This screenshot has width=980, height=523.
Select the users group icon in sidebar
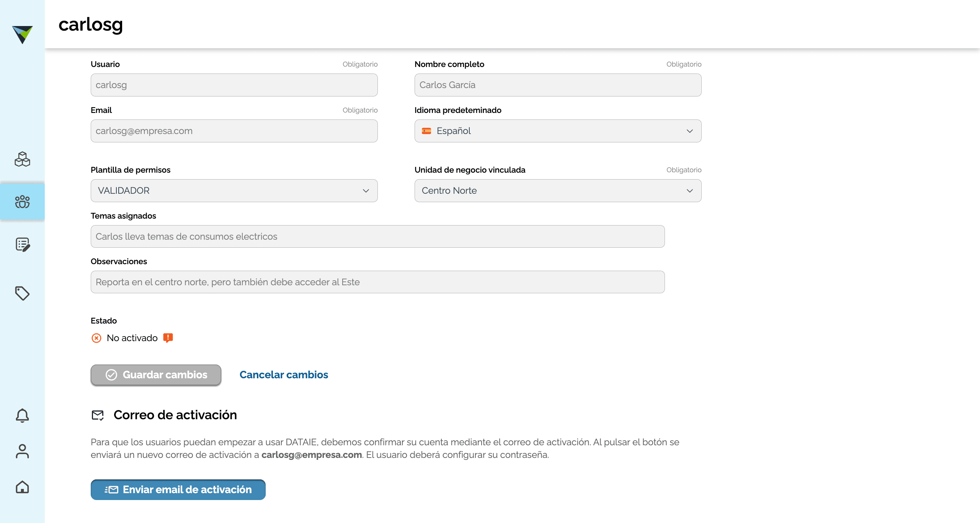coord(22,201)
